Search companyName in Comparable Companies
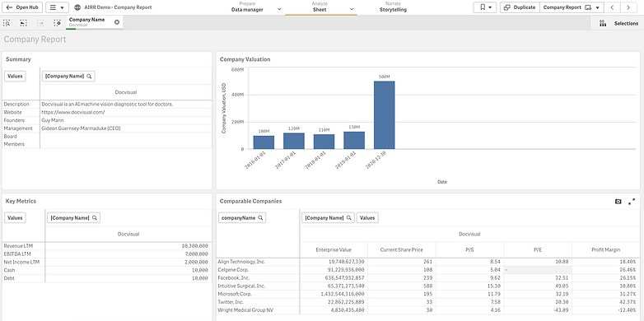The image size is (644, 321). point(242,218)
